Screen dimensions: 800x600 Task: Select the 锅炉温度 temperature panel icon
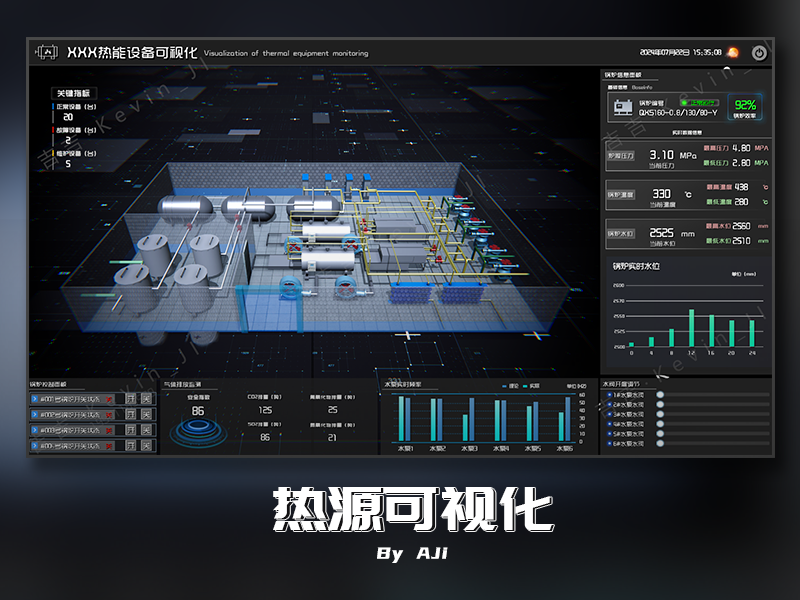click(x=621, y=194)
